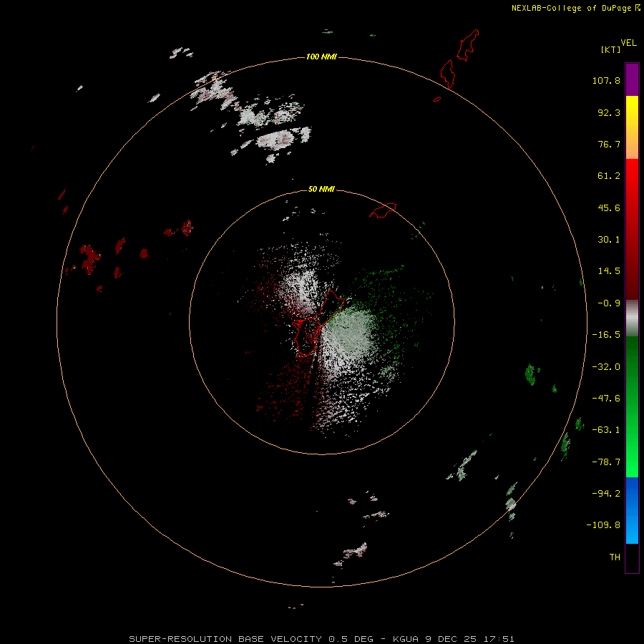Screen dimensions: 644x644
Task: Click the 30.1 velocity scale value
Action: pyautogui.click(x=609, y=240)
